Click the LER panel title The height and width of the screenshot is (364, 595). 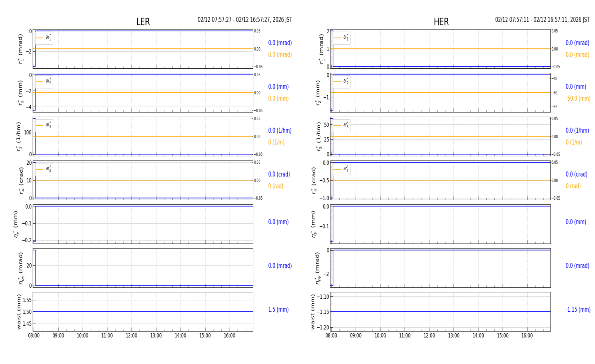(x=143, y=22)
